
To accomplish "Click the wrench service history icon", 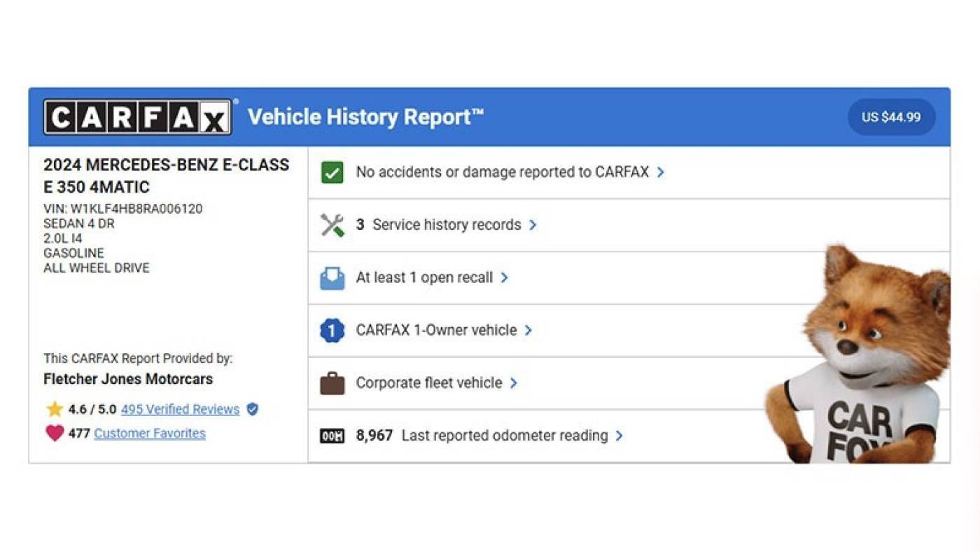I will tap(332, 225).
